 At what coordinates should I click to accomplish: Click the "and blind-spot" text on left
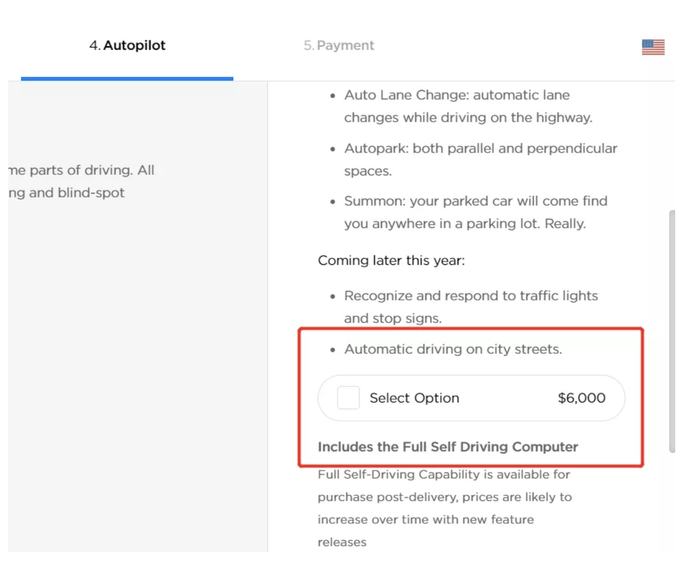[68, 193]
